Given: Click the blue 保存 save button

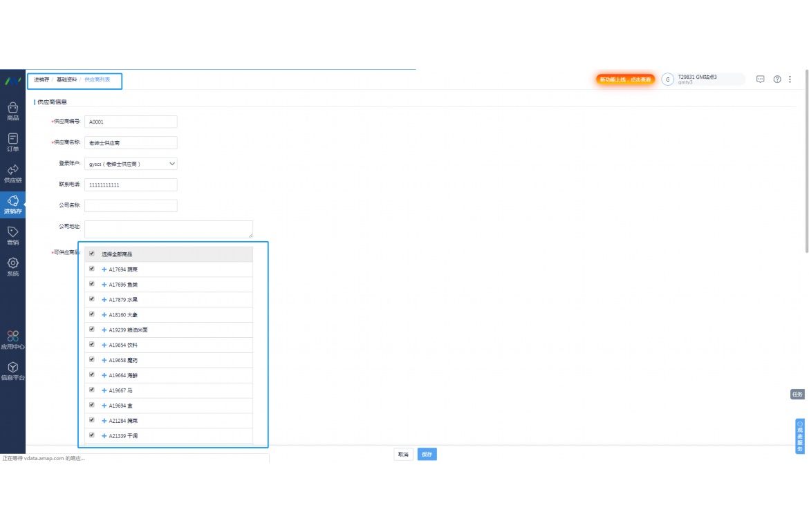Looking at the screenshot, I should tap(427, 455).
